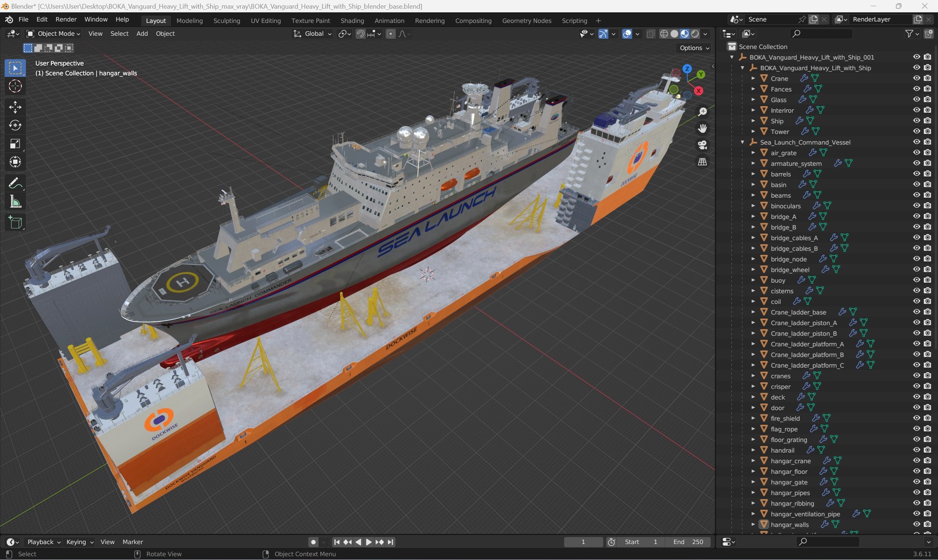Expand the Ship object row
The height and width of the screenshot is (560, 938).
click(753, 121)
